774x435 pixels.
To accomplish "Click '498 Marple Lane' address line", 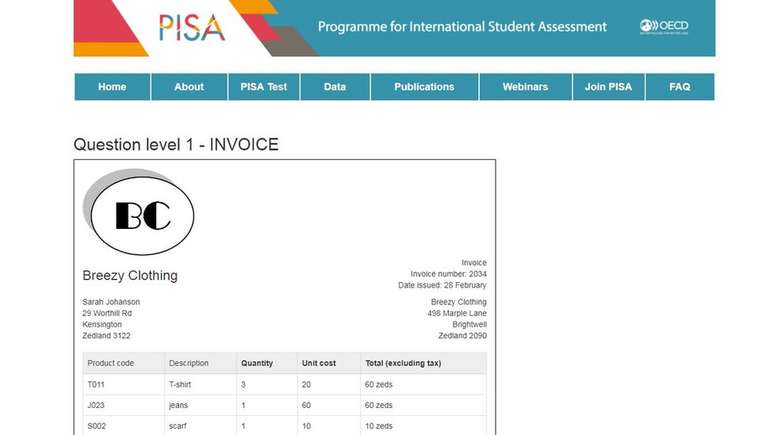I will [457, 313].
